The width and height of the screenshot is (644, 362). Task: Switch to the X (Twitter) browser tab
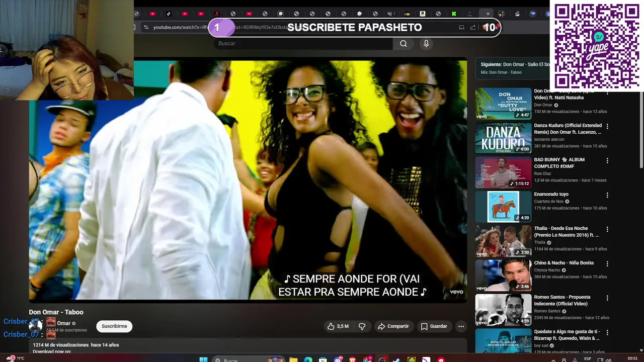(x=217, y=14)
